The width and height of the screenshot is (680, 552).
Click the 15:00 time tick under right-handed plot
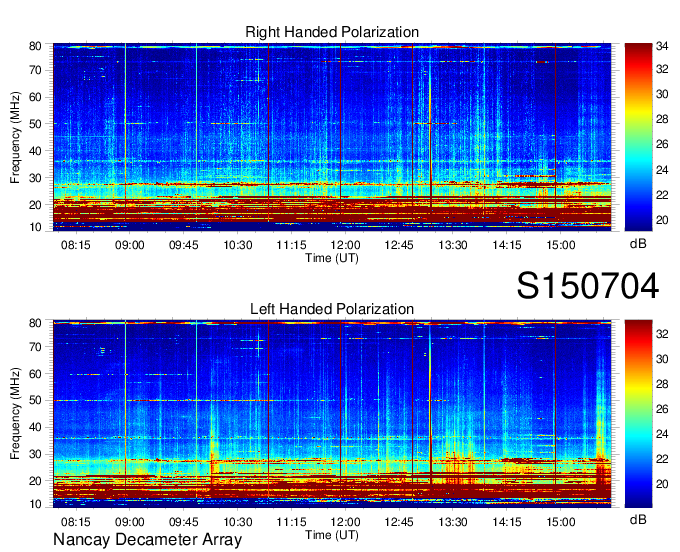tap(561, 245)
